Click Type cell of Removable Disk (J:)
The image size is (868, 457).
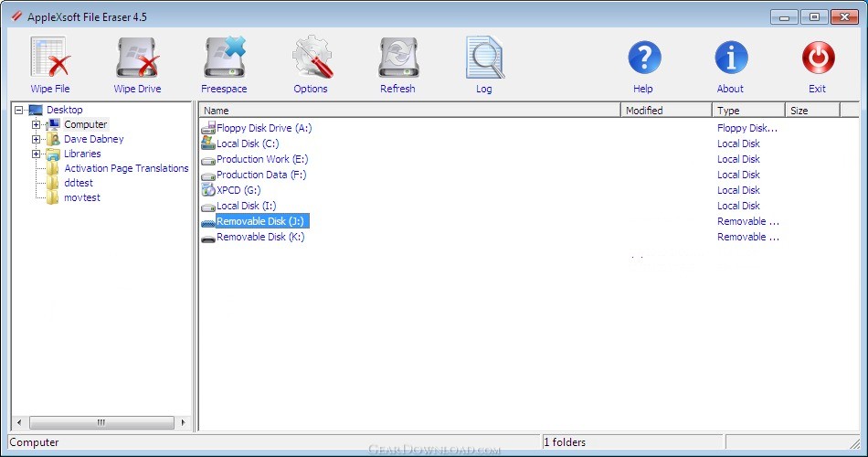coord(748,221)
